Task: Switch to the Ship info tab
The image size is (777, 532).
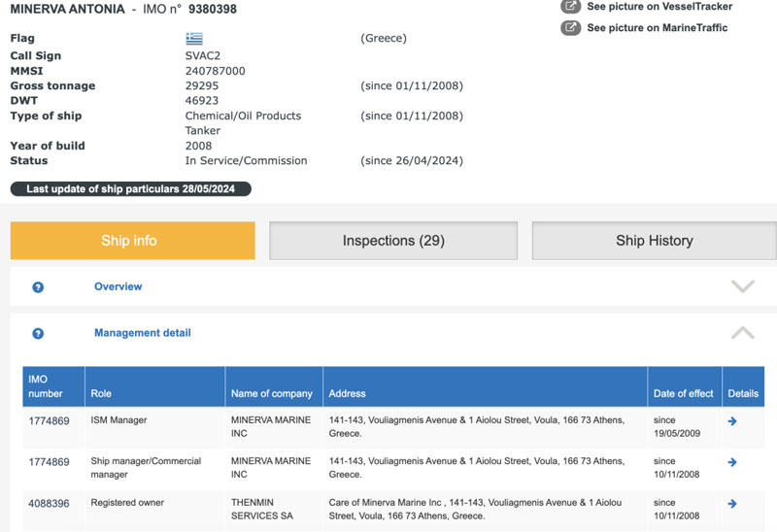Action: (133, 241)
